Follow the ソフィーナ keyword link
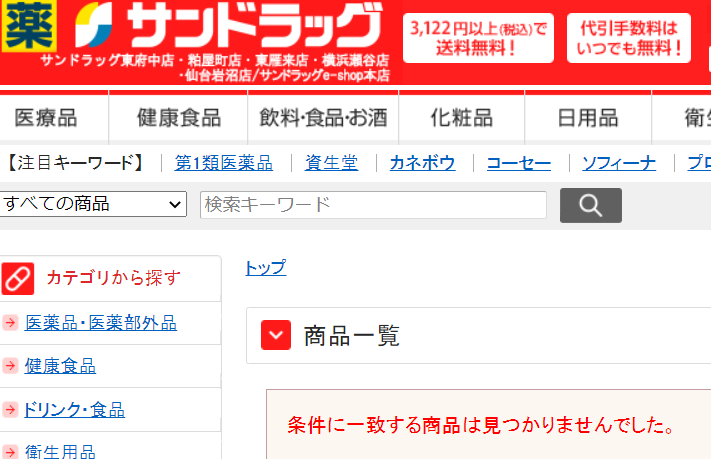The width and height of the screenshot is (711, 459). [619, 163]
